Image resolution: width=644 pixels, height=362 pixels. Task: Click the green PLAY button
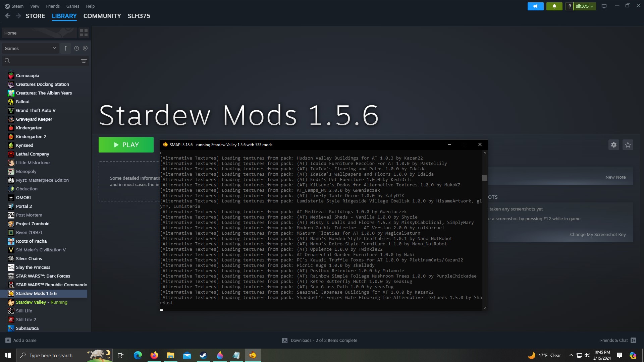[x=126, y=145]
